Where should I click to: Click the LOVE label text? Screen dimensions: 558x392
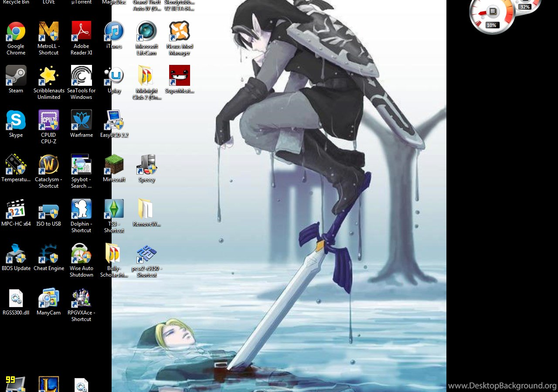click(x=48, y=2)
